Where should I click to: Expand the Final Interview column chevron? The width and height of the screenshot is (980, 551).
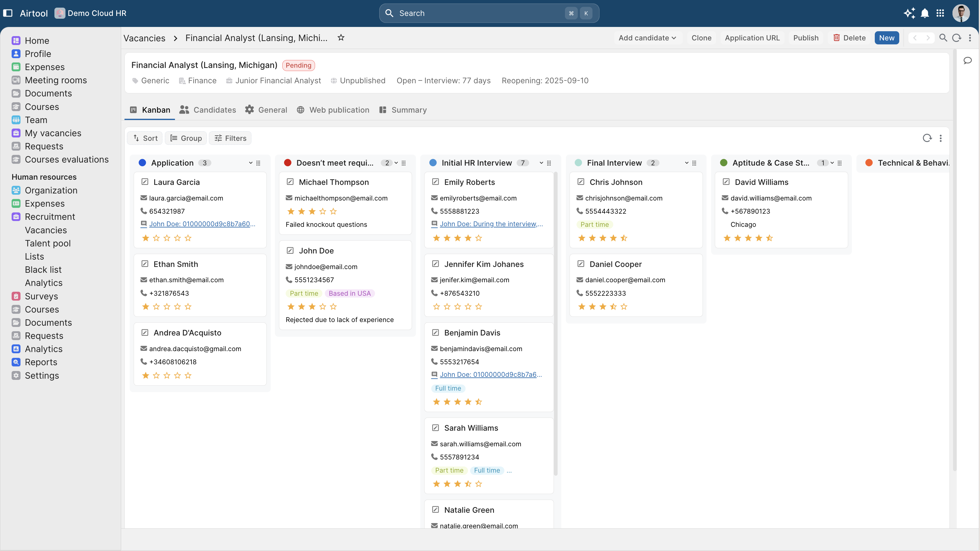click(x=687, y=163)
